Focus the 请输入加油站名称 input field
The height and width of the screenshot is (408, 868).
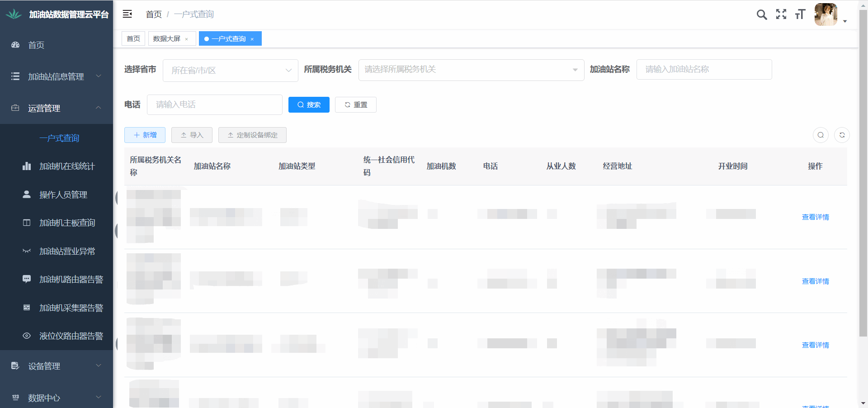[x=704, y=70]
